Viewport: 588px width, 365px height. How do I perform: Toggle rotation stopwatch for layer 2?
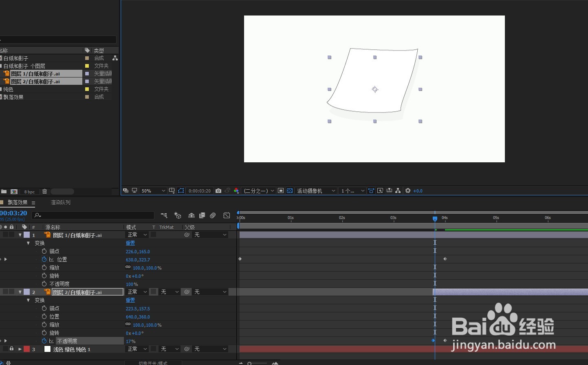pos(44,333)
